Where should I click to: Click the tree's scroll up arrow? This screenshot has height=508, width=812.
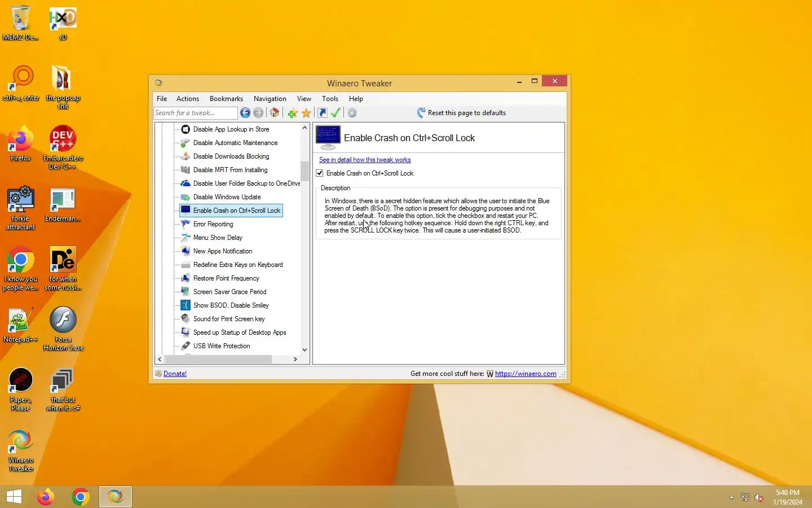tap(305, 128)
